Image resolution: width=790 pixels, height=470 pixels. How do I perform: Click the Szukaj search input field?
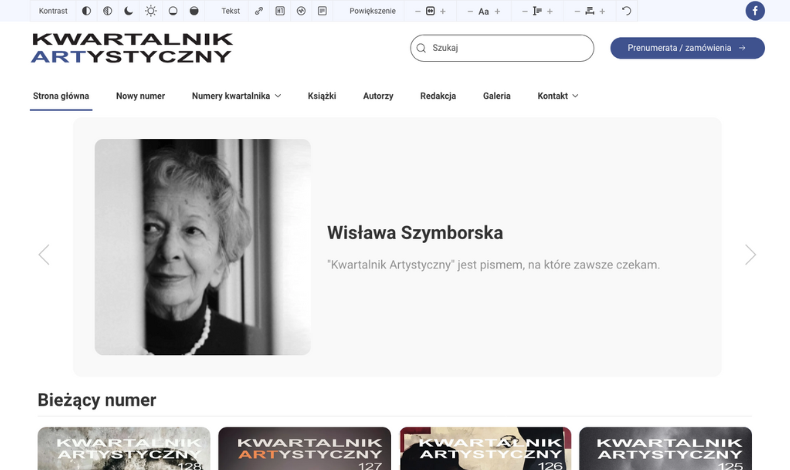click(x=508, y=48)
